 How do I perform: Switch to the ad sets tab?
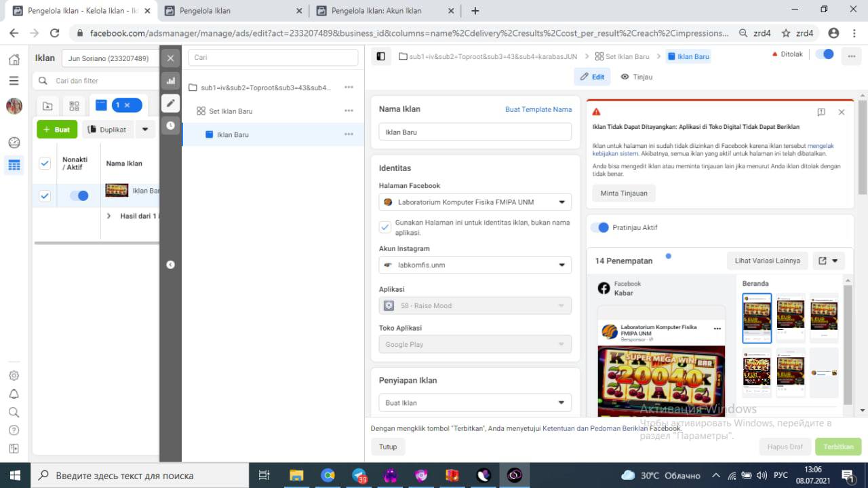(x=74, y=106)
